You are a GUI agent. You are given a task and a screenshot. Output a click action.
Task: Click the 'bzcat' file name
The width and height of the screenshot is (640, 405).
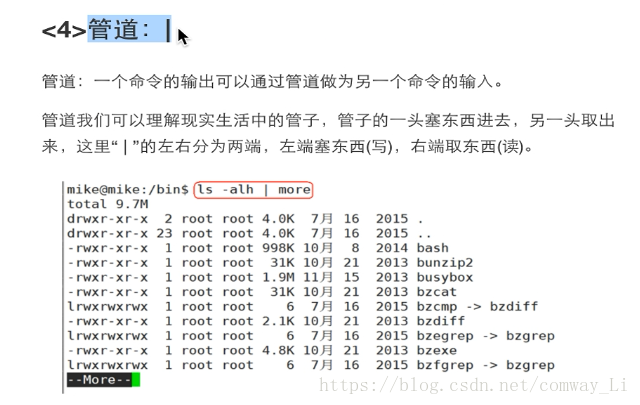click(437, 292)
